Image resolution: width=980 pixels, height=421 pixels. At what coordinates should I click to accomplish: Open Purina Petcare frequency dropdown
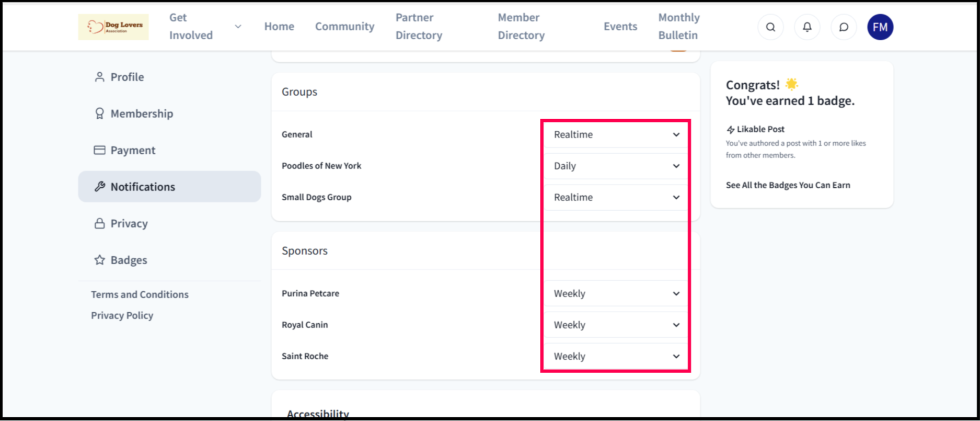(x=616, y=293)
